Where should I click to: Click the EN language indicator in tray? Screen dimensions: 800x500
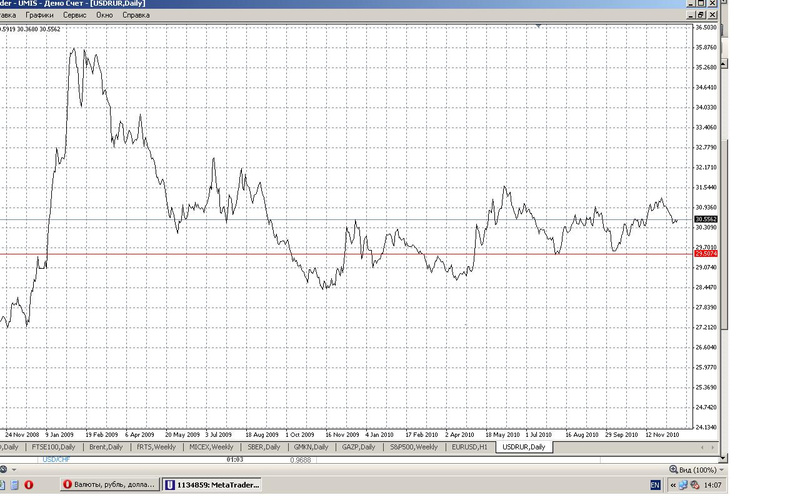pyautogui.click(x=656, y=485)
